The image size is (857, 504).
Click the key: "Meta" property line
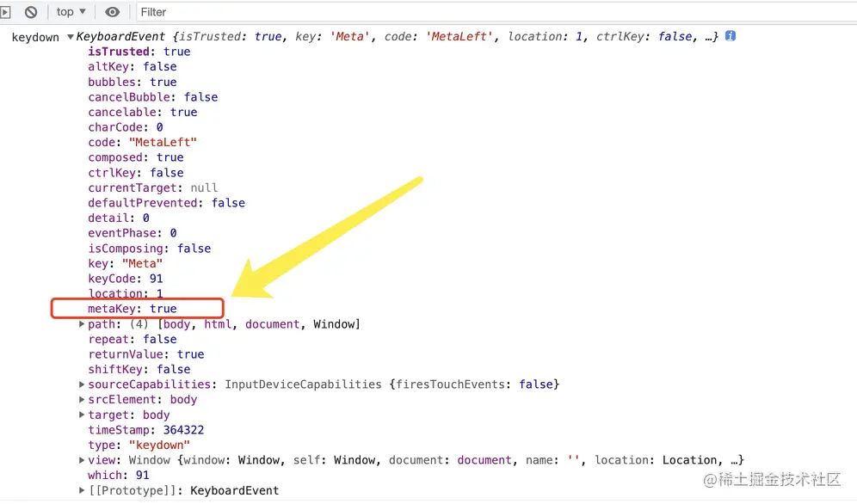tap(125, 264)
